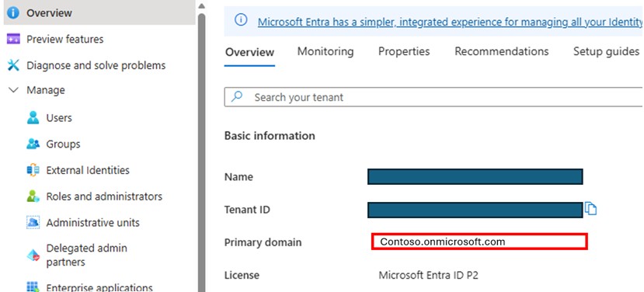Click the Preview features icon
Image resolution: width=644 pixels, height=292 pixels.
click(13, 39)
